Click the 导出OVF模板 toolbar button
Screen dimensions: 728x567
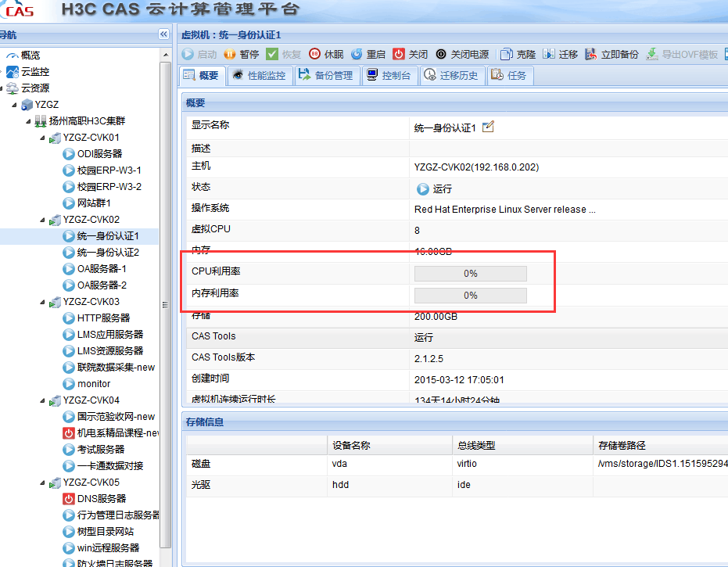click(682, 54)
